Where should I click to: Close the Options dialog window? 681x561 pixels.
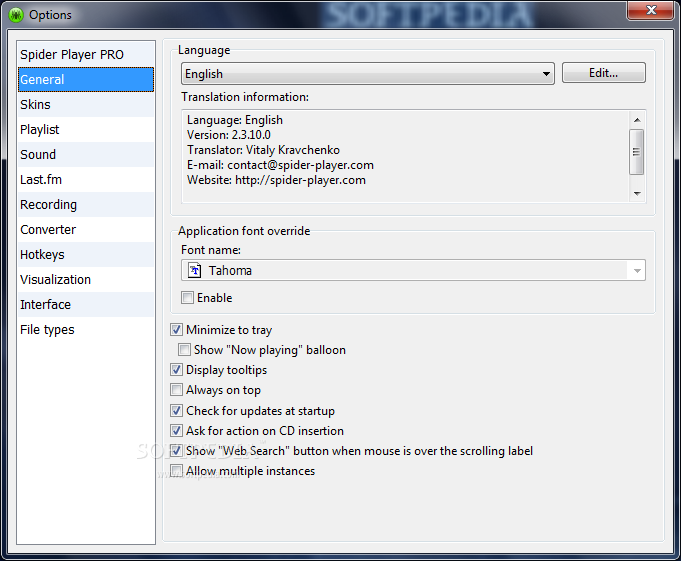point(650,10)
